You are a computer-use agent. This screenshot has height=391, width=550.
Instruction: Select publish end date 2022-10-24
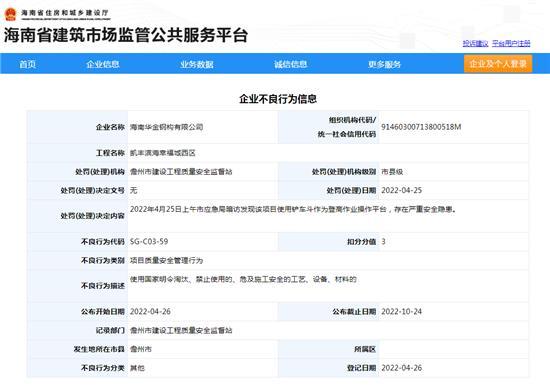[x=401, y=311]
